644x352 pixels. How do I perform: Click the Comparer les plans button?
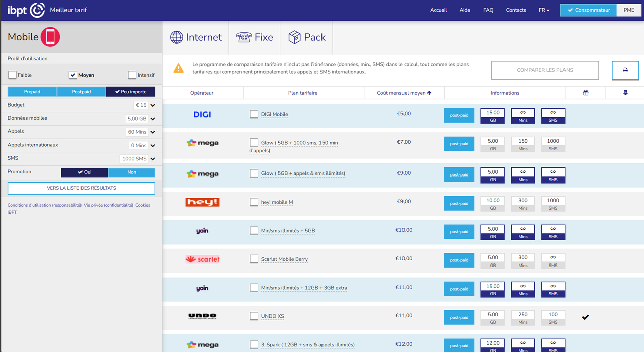(545, 70)
